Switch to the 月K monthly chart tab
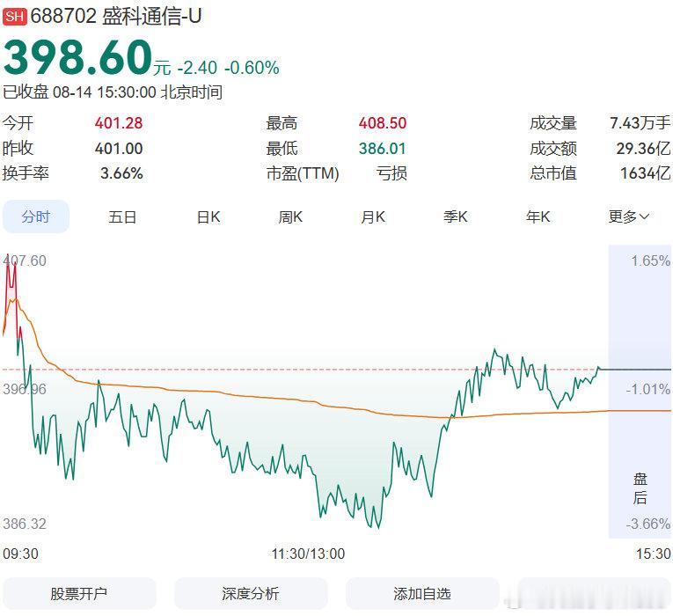Screen dimensions: 673x616 (x=373, y=217)
